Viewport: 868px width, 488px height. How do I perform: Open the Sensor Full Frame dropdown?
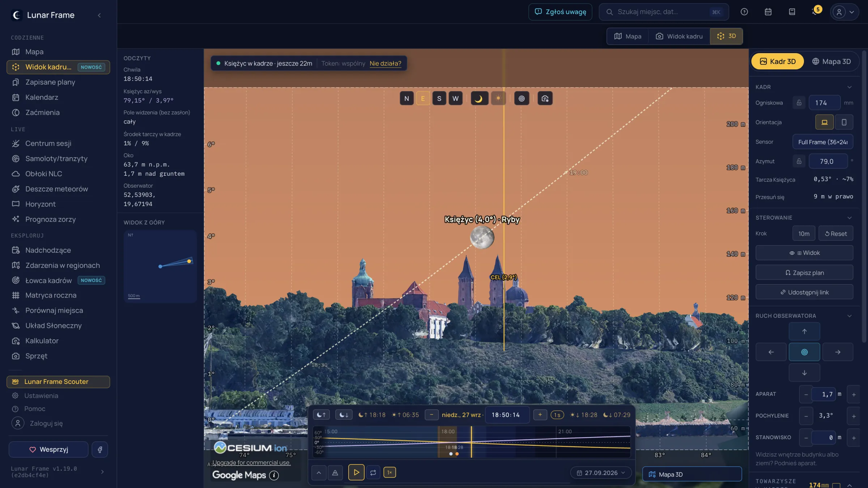[x=822, y=142]
